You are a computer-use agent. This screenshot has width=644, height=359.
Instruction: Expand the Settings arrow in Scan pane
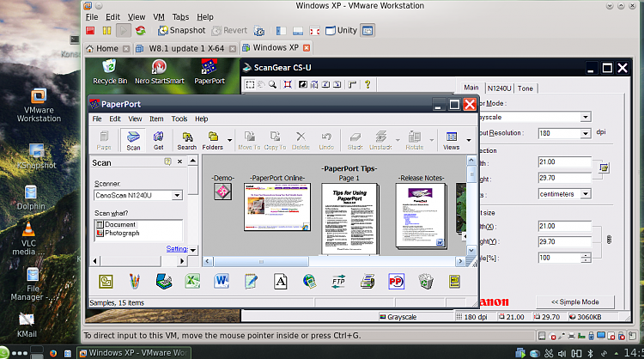[193, 250]
